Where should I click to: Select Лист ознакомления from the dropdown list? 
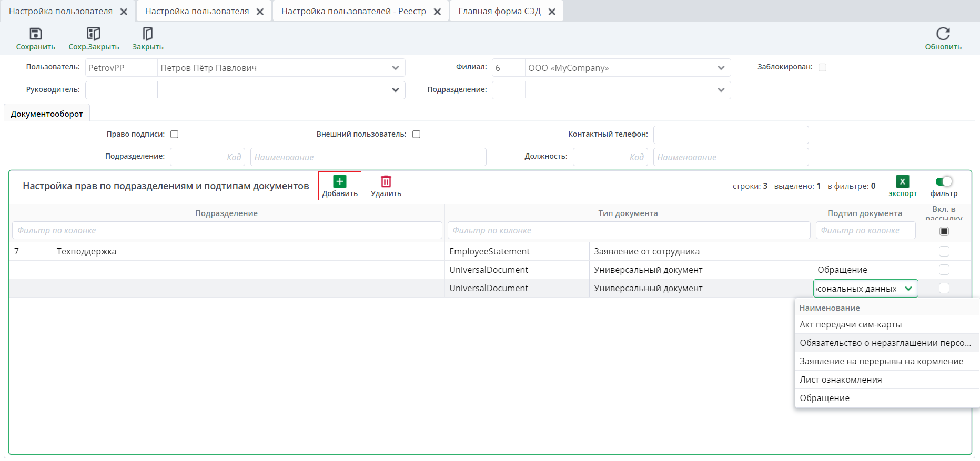(x=841, y=380)
